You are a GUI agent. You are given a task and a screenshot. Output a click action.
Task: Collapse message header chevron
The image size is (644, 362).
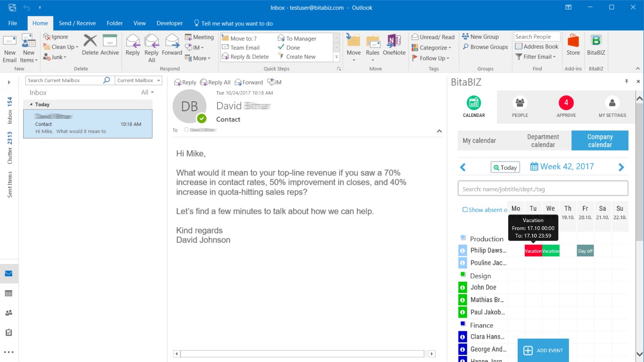pos(439,131)
